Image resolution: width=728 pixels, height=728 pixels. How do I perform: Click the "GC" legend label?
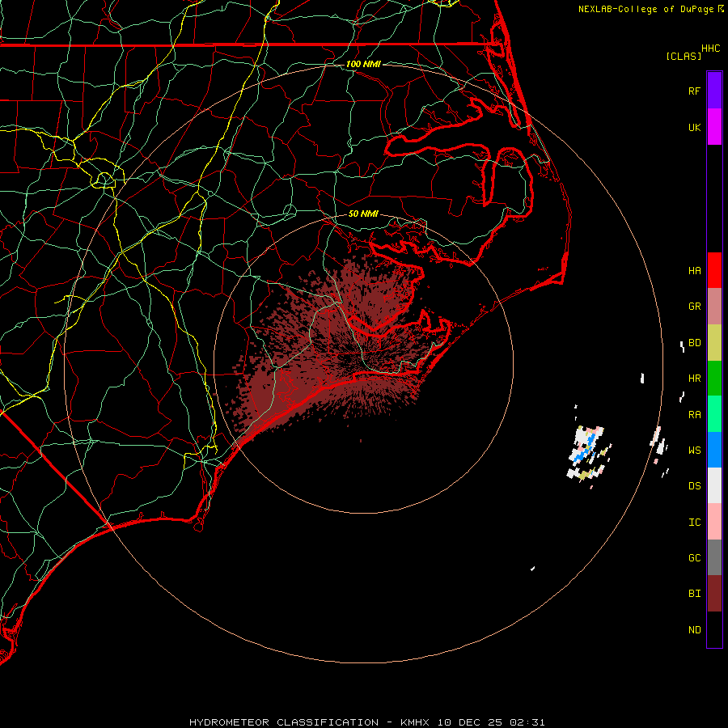694,558
